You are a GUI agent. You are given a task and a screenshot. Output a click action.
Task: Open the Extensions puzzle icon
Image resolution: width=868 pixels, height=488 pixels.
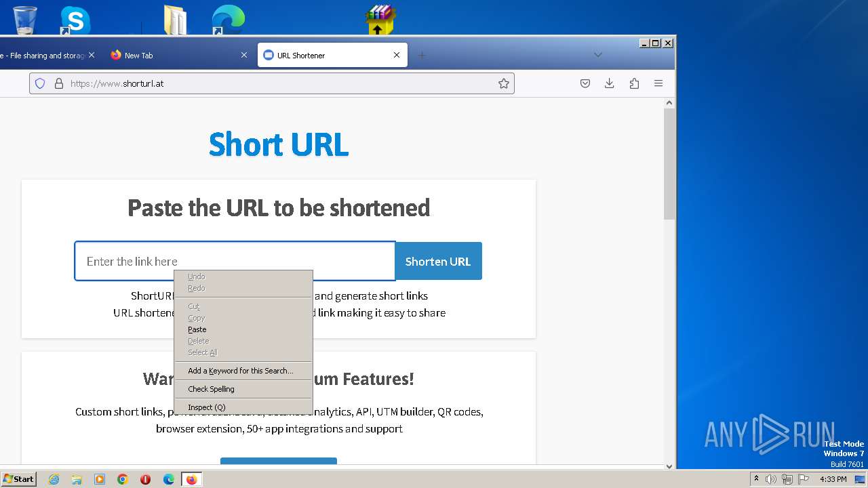[x=634, y=83]
